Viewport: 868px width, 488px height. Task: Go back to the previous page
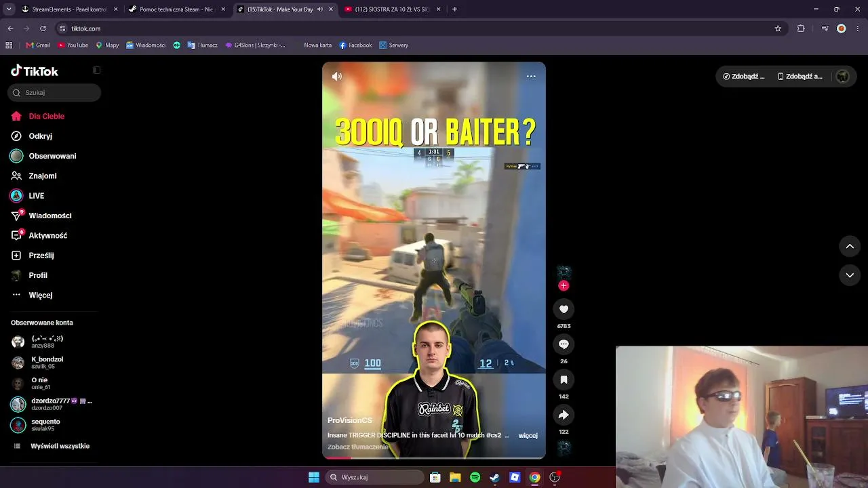point(10,28)
